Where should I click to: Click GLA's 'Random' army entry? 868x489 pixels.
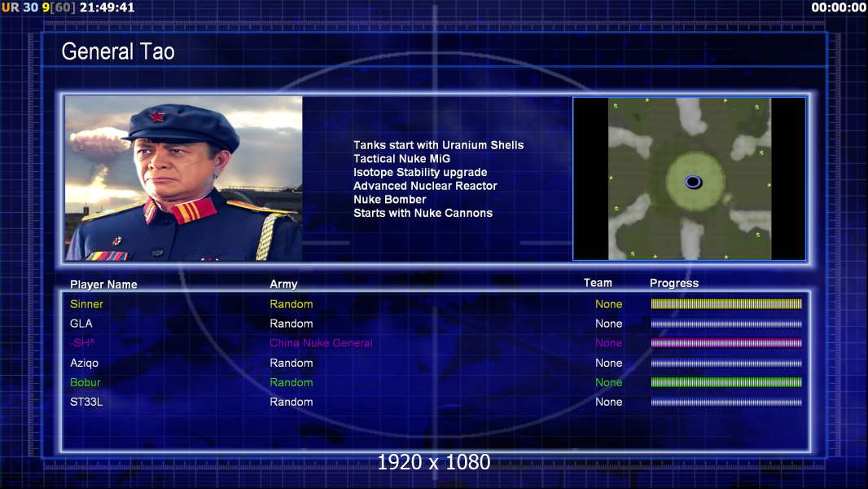point(292,324)
